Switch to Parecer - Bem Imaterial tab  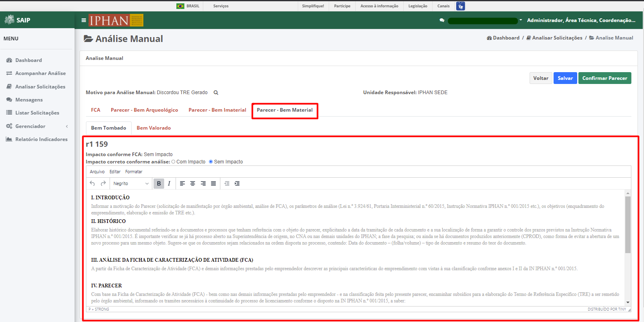pyautogui.click(x=217, y=110)
